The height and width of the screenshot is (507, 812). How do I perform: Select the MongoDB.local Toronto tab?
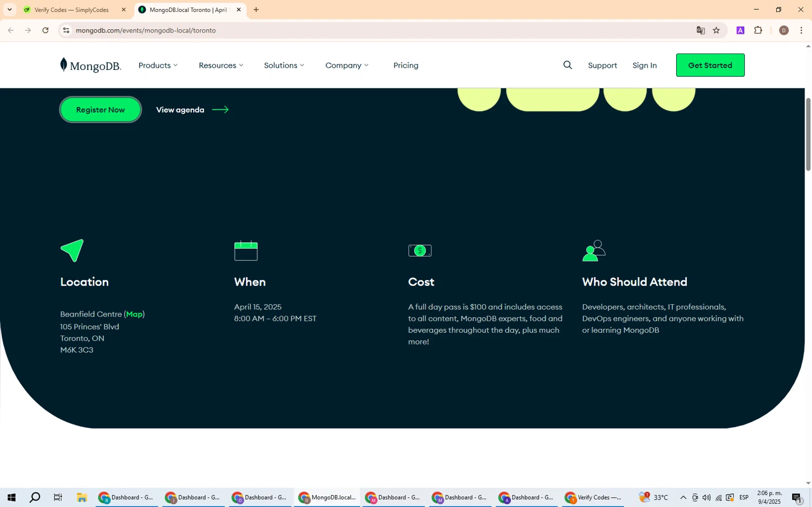coord(188,10)
